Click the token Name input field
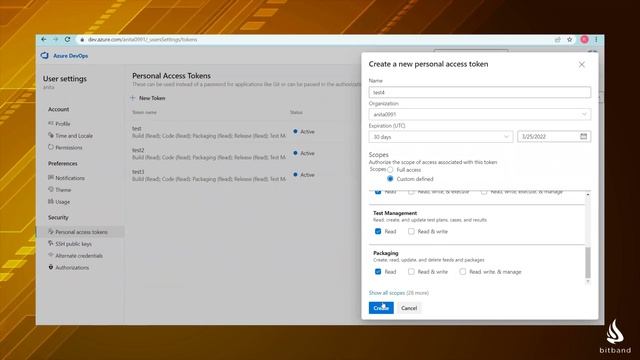Viewport: 640px width, 360px height. coord(480,92)
